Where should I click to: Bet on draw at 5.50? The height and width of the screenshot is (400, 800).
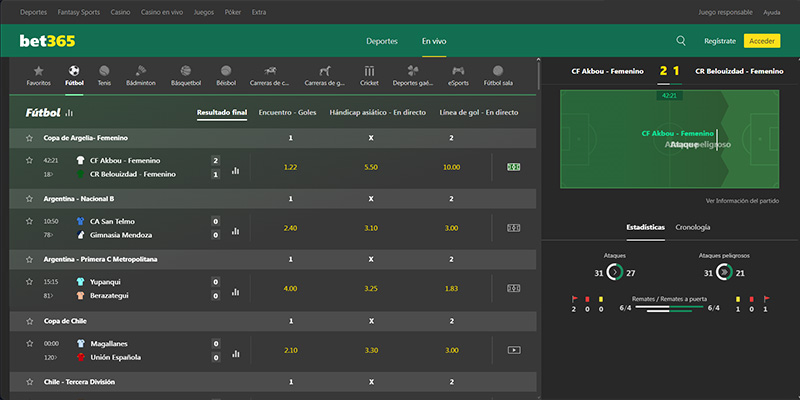371,167
